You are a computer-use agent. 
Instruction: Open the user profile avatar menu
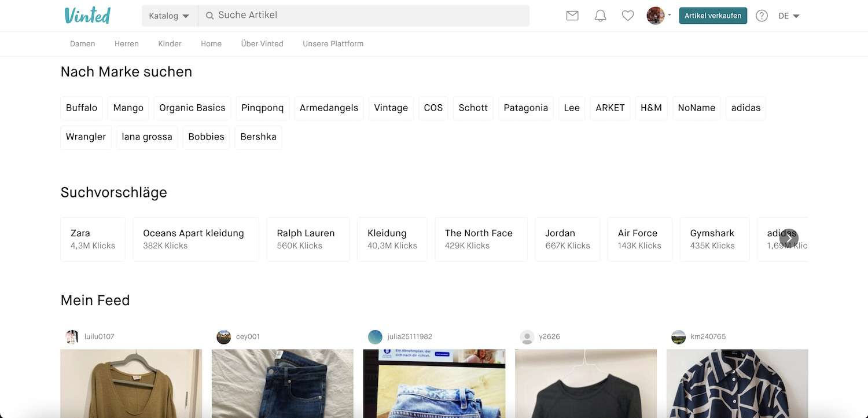pyautogui.click(x=658, y=16)
